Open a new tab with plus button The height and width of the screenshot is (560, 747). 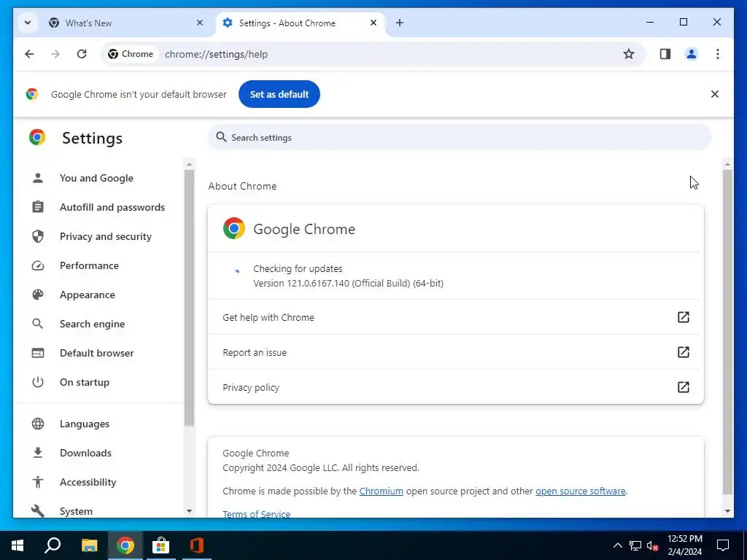coord(399,23)
